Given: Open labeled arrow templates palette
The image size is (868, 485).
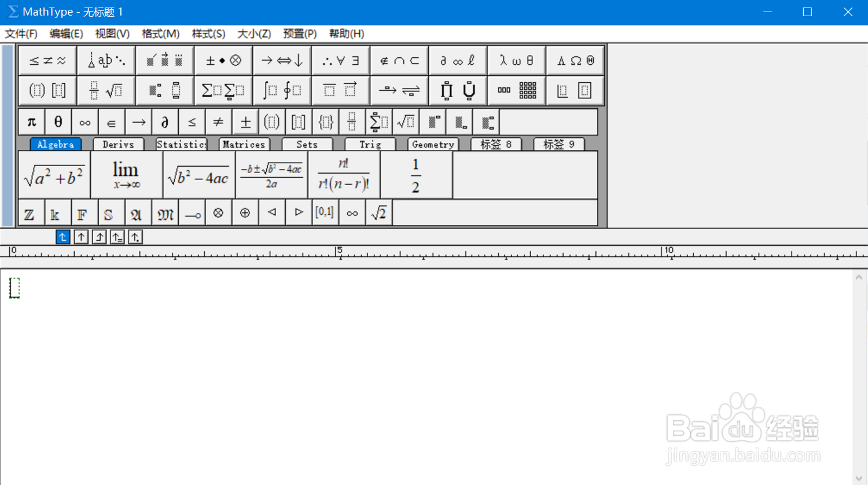Looking at the screenshot, I should [399, 90].
